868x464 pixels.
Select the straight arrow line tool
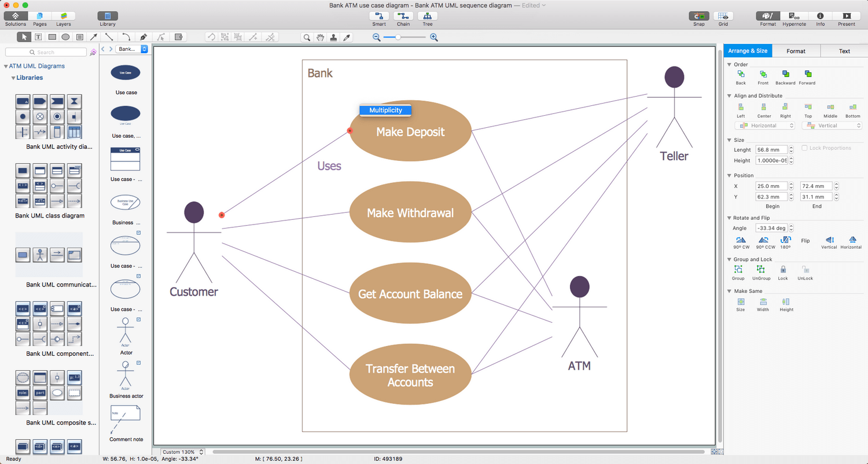coord(94,37)
